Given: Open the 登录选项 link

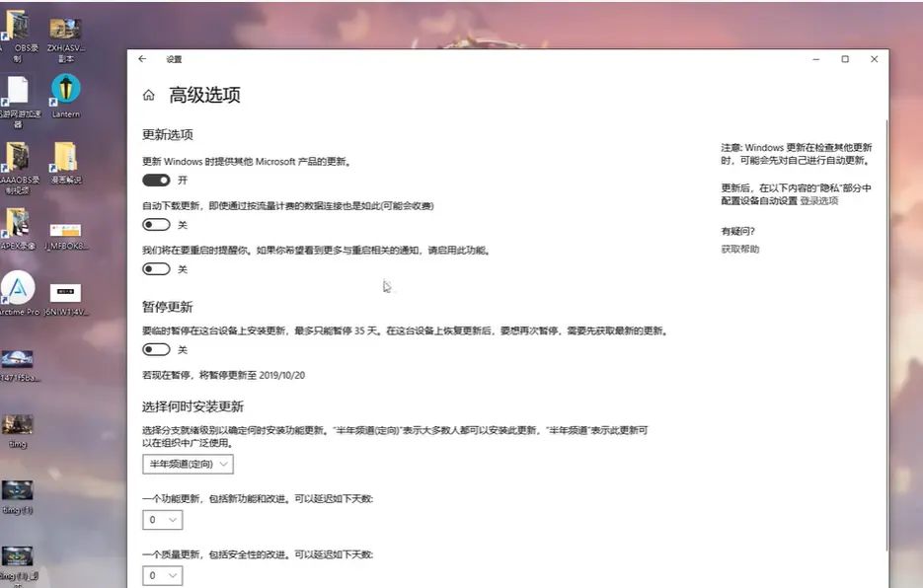Looking at the screenshot, I should coord(818,200).
